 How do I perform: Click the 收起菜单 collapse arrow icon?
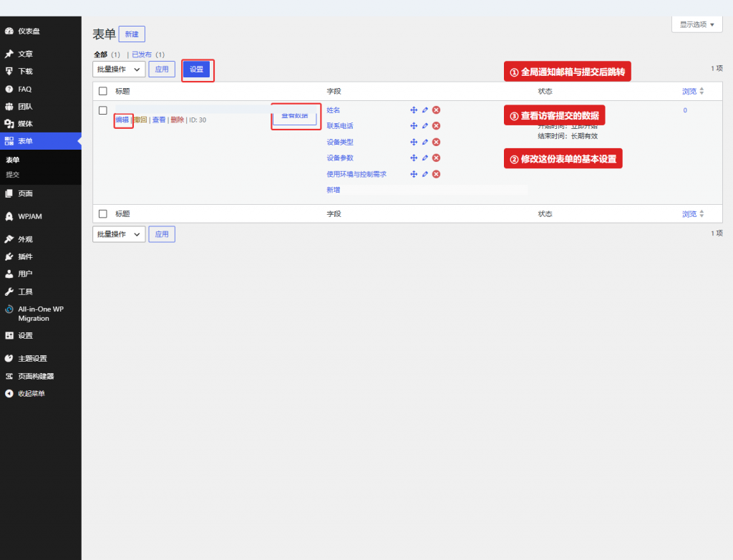coord(9,393)
